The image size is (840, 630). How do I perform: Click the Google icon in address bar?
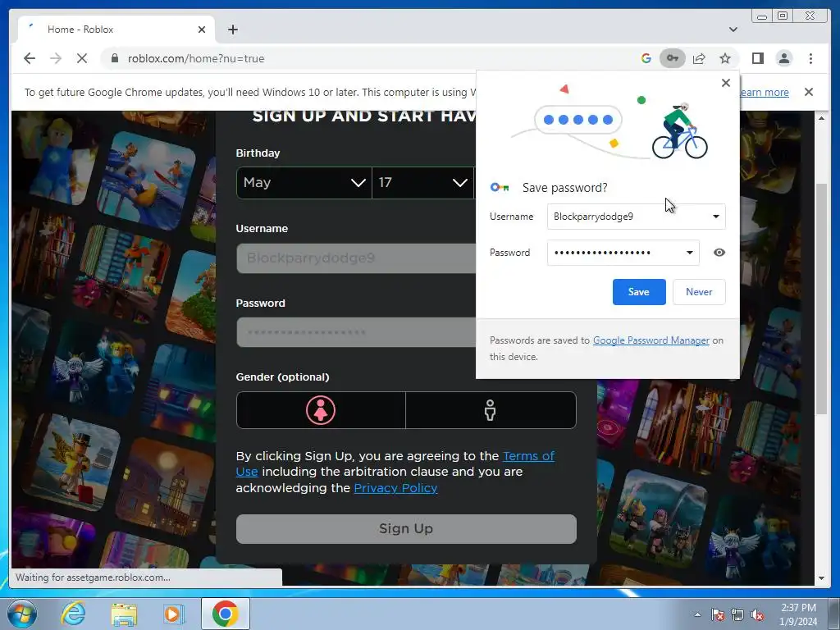pyautogui.click(x=646, y=58)
